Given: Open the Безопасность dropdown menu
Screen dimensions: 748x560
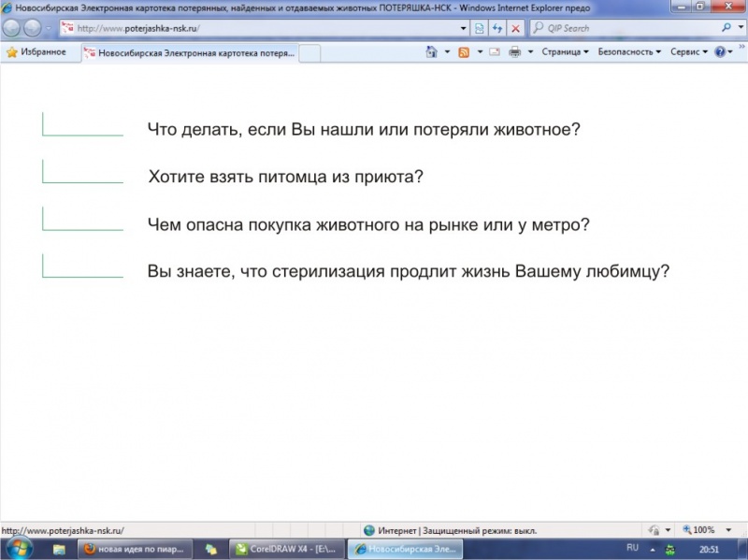Looking at the screenshot, I should coord(629,52).
